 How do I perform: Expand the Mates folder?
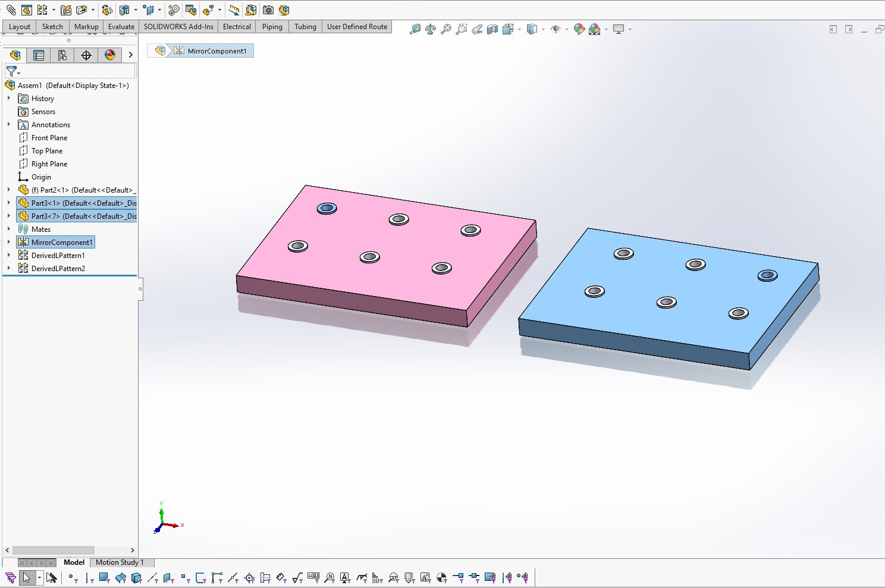point(8,229)
